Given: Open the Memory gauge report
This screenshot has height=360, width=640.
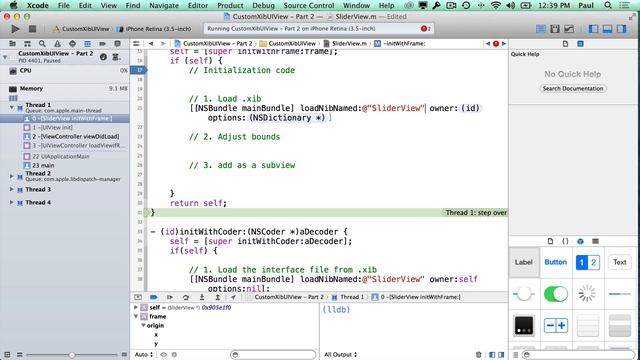Looking at the screenshot, I should click(65, 89).
